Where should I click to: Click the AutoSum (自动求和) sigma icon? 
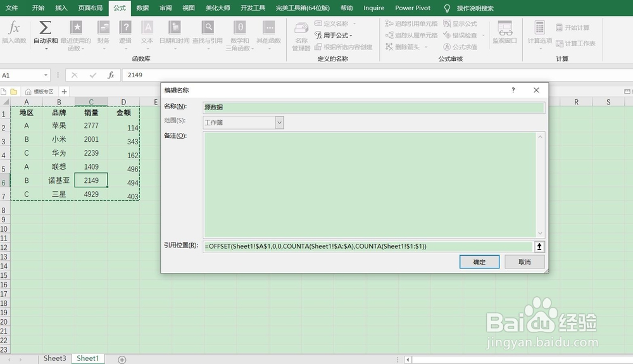tap(45, 28)
